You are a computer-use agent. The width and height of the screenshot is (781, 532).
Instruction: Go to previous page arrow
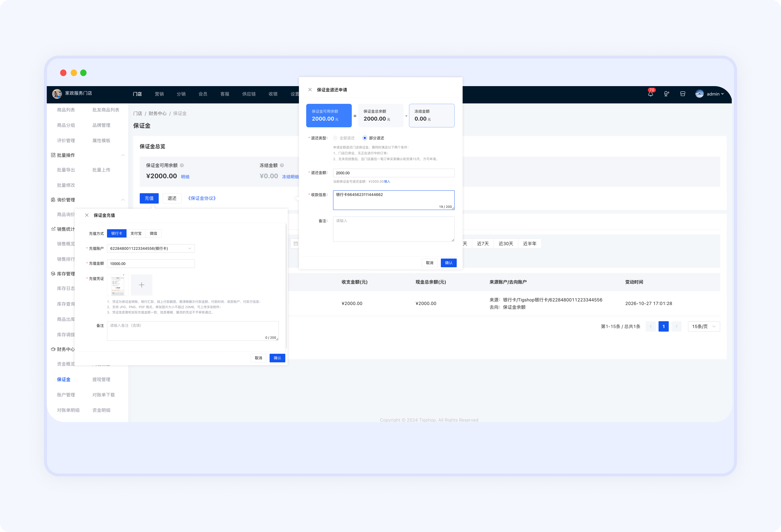click(x=651, y=326)
